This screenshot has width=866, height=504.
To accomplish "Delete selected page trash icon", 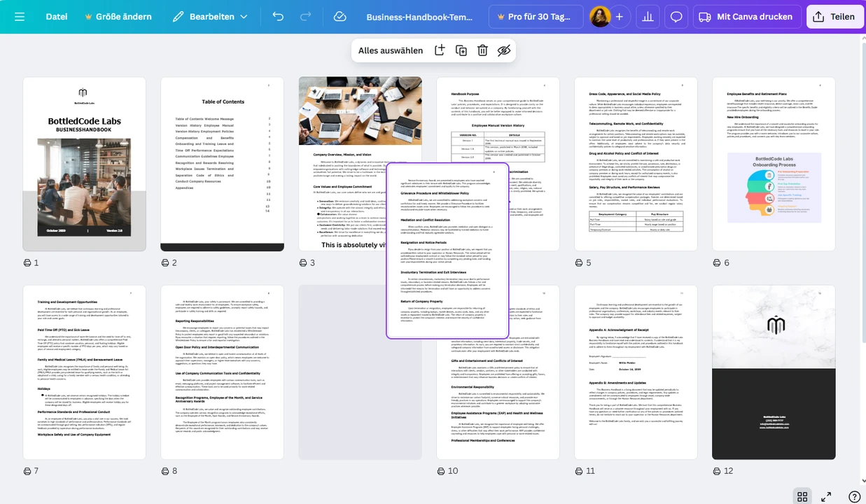I will pyautogui.click(x=482, y=50).
